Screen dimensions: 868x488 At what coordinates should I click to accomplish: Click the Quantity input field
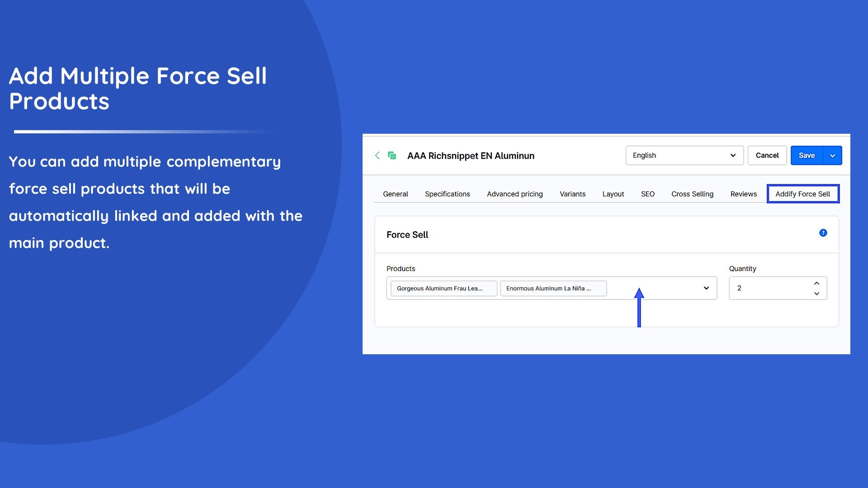click(769, 288)
